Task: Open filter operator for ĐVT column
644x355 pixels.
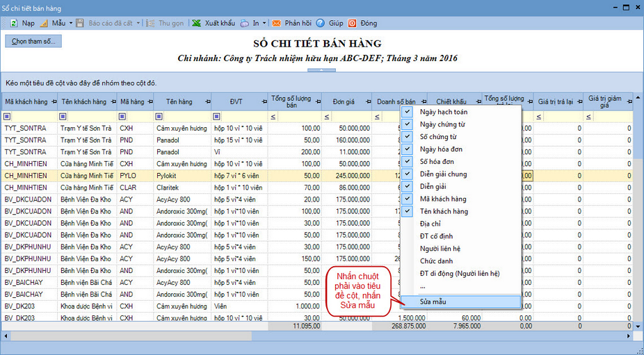Action: point(217,117)
